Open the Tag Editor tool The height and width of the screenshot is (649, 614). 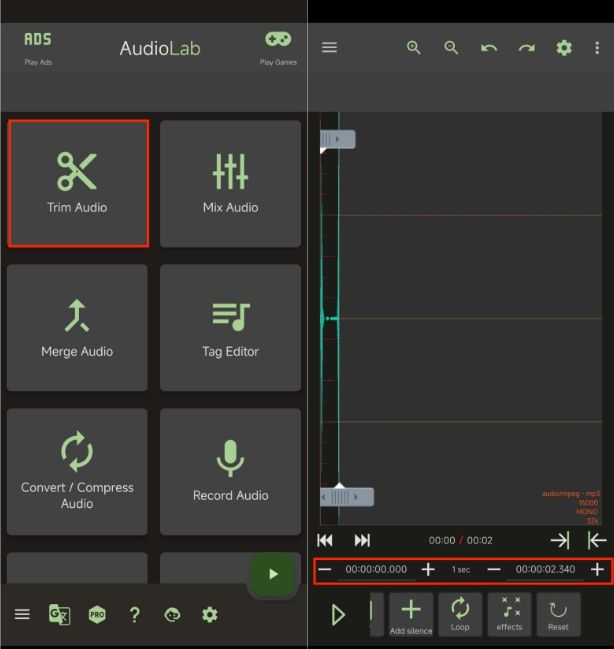tap(230, 327)
